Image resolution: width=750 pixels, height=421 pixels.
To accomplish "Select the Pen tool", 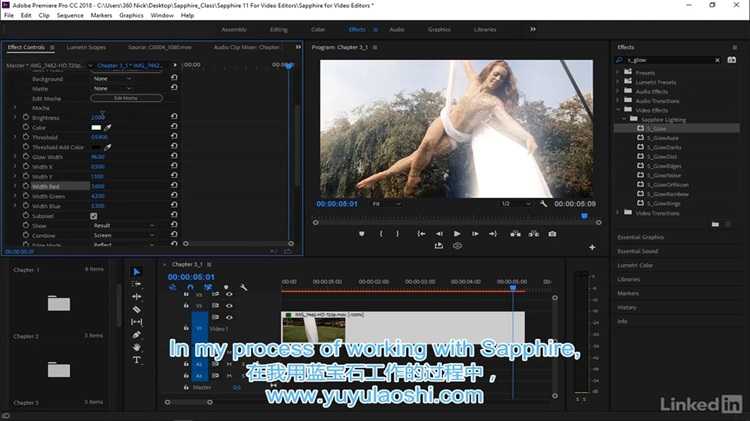I will point(136,334).
